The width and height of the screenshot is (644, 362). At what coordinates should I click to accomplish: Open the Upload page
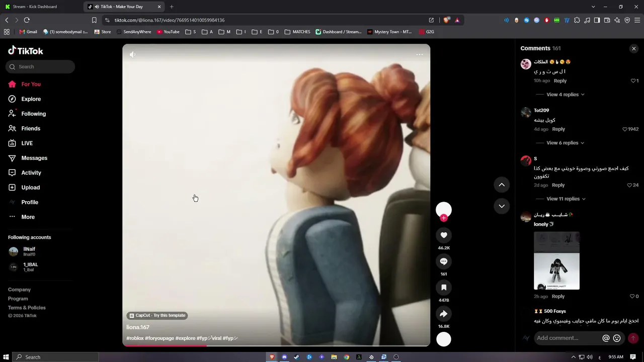click(x=24, y=188)
